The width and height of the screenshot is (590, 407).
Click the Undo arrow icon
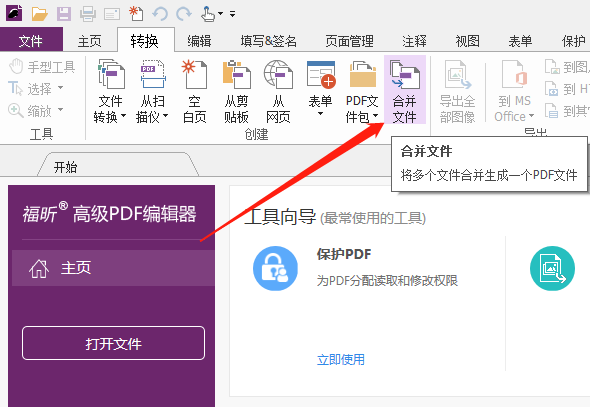160,14
